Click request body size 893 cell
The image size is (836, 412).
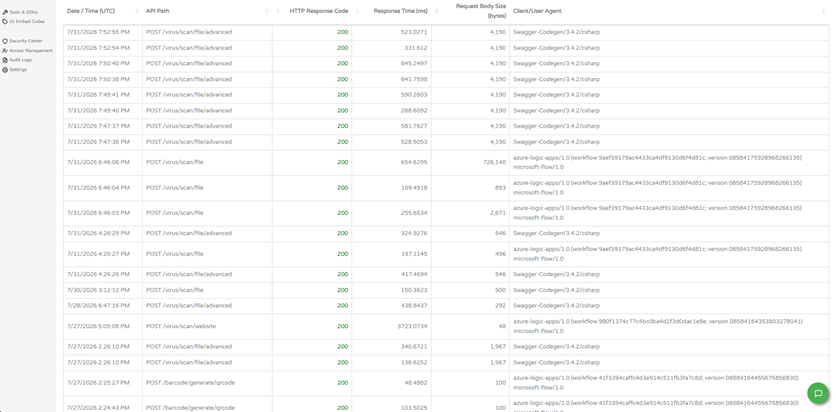pos(501,188)
